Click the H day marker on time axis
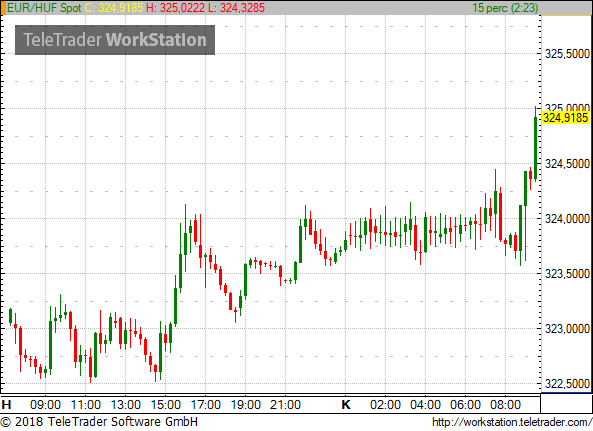The height and width of the screenshot is (431, 593). click(6, 405)
